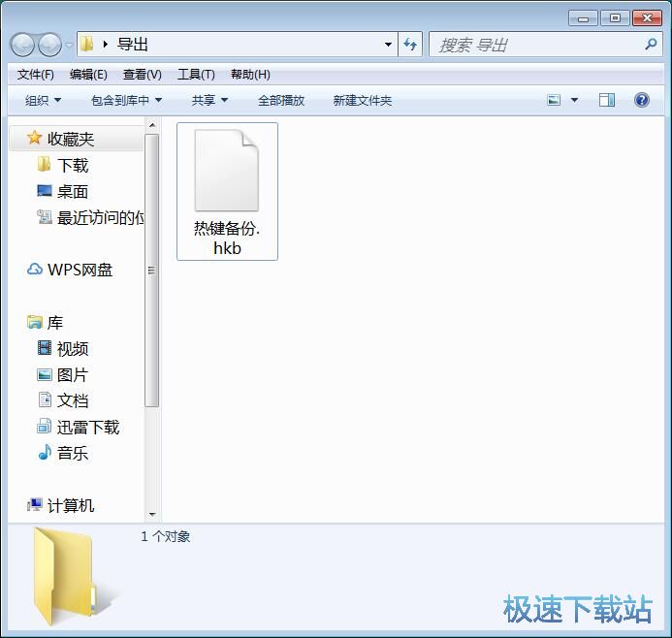Click the 迅雷下载 icon
Image resolution: width=672 pixels, height=638 pixels.
click(x=45, y=427)
